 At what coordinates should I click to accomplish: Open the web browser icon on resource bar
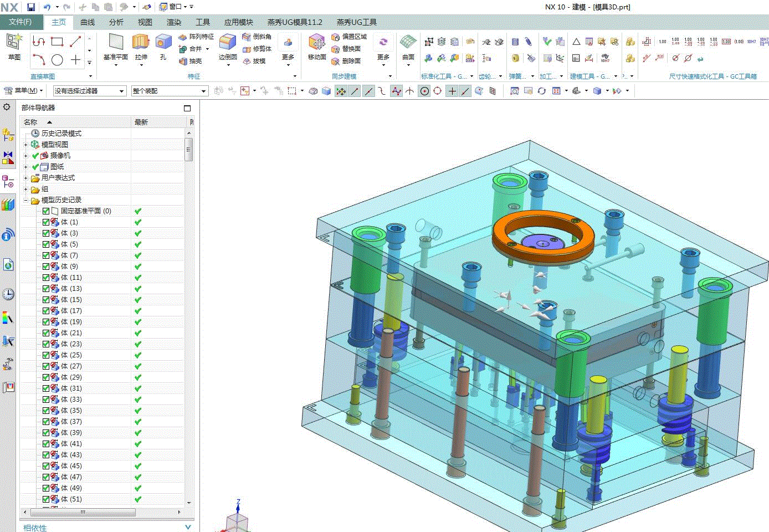click(x=8, y=265)
